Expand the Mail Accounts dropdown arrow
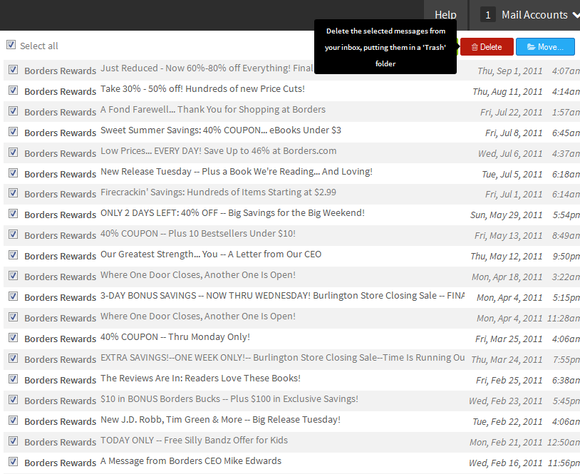This screenshot has height=474, width=580. 576,15
